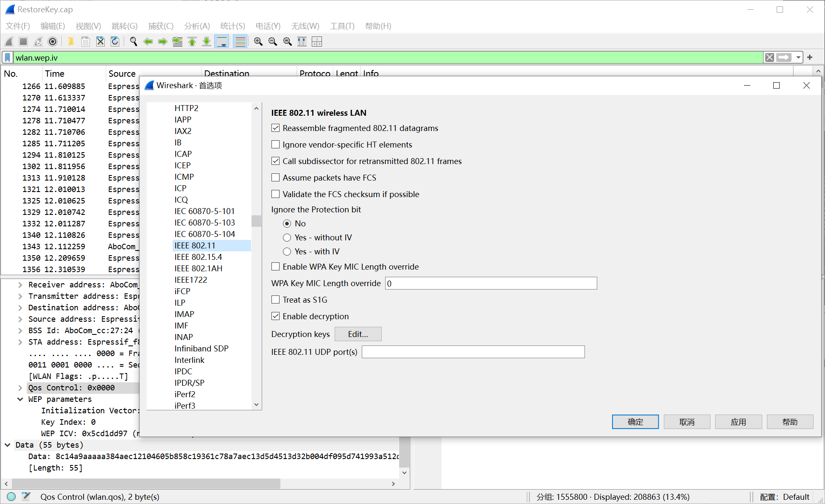825x504 pixels.
Task: Jump to last packet icon
Action: (x=207, y=42)
